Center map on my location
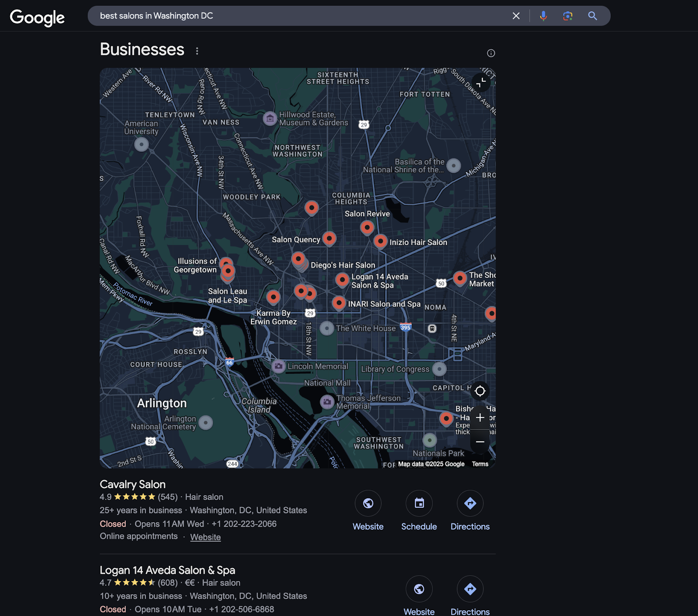 click(480, 391)
